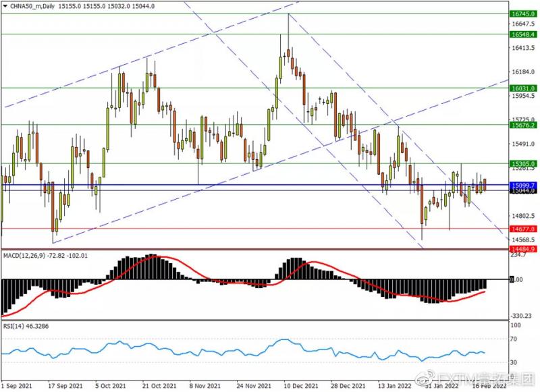Click the 16 Feb 2022 axis label
Screen dimensions: 540x392
(490, 385)
